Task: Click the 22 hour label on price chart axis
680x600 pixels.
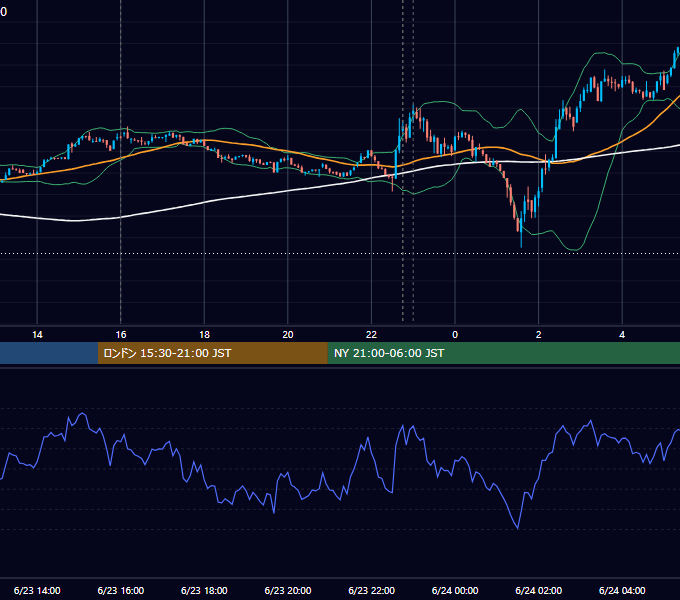Action: coord(371,335)
